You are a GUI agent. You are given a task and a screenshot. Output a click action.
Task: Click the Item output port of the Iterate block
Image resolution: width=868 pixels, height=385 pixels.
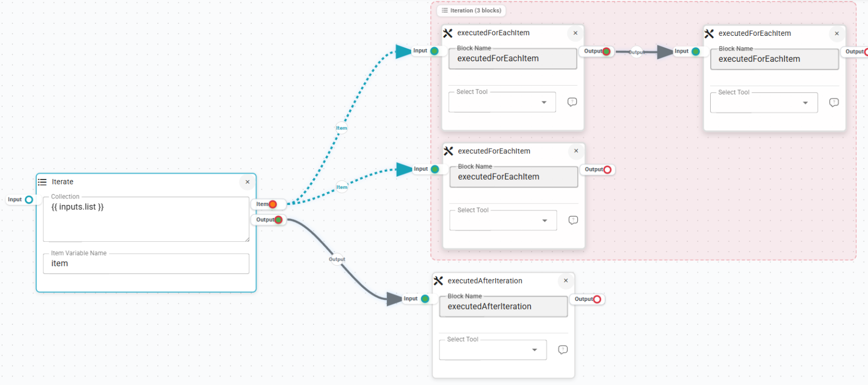tap(273, 204)
